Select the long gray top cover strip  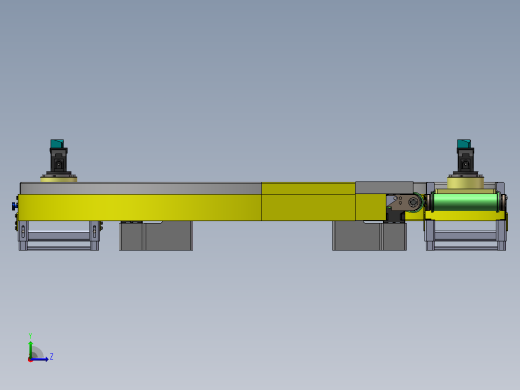141,188
